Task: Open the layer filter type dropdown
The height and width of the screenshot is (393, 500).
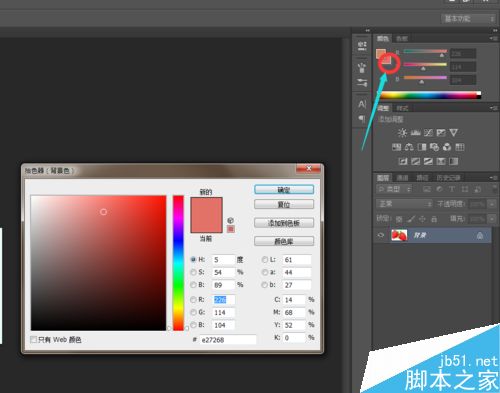Action: click(x=395, y=189)
